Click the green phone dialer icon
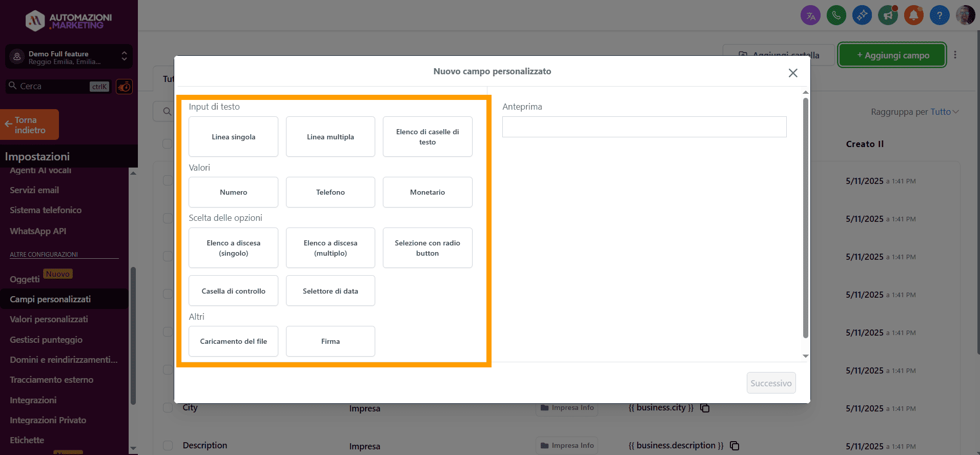Image resolution: width=980 pixels, height=455 pixels. pos(836,15)
